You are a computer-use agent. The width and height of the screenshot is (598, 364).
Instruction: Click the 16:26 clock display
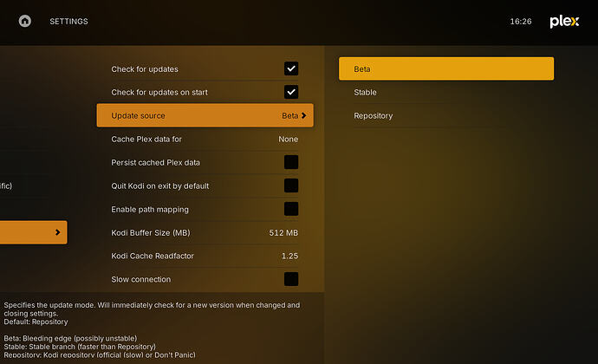pos(521,22)
